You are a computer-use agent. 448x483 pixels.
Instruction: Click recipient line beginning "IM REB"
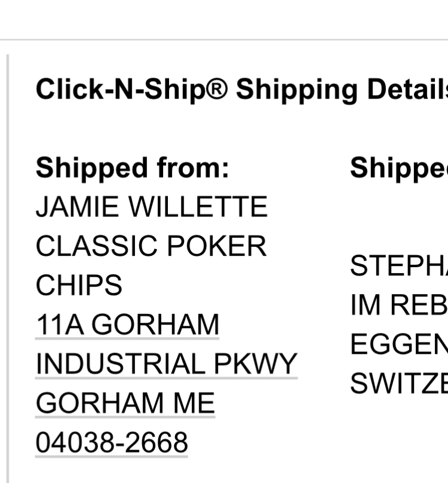click(399, 305)
